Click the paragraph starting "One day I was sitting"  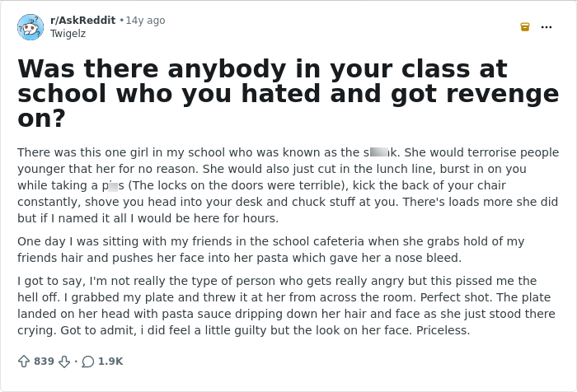[x=271, y=250]
